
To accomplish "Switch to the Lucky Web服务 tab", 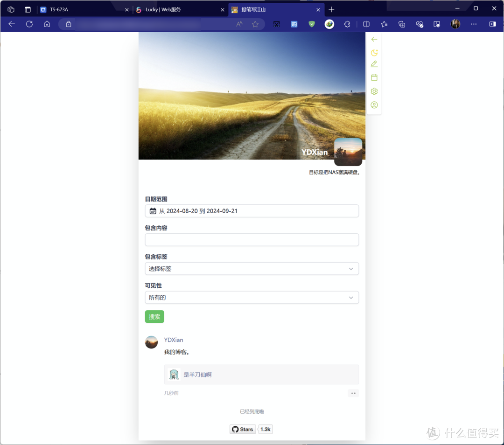I will [179, 10].
